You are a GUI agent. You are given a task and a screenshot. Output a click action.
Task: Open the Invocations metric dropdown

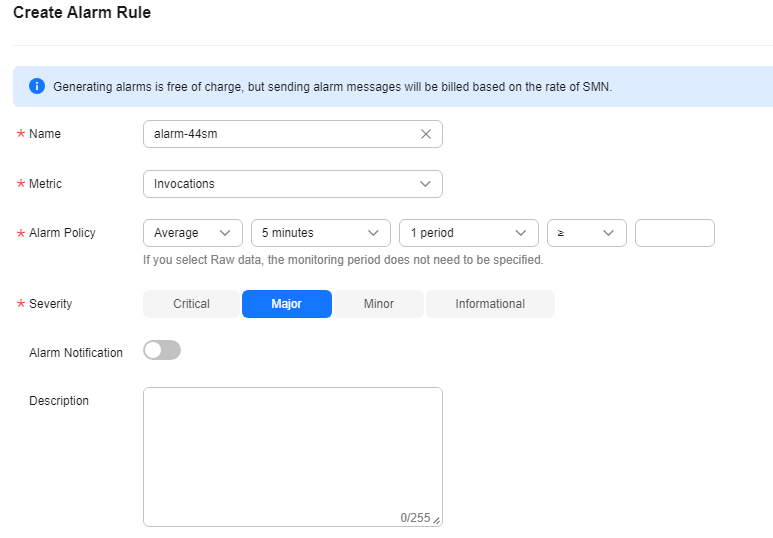(x=293, y=184)
